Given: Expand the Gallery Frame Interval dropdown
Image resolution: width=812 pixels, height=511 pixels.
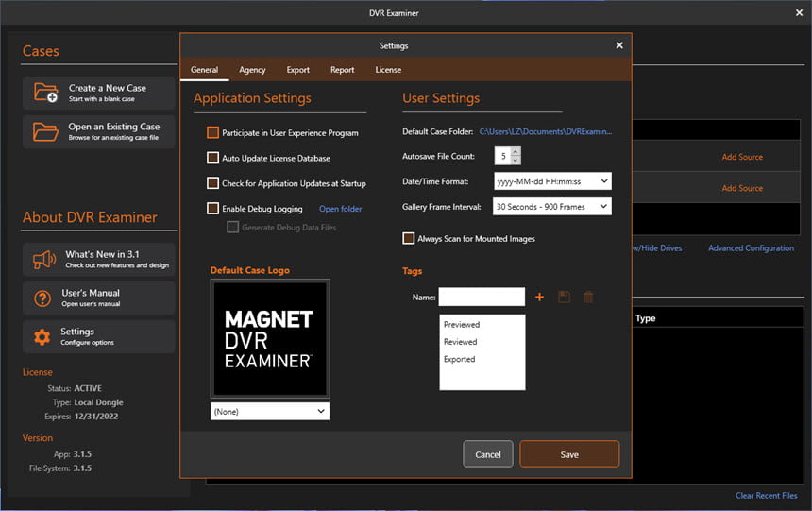Looking at the screenshot, I should pyautogui.click(x=552, y=206).
